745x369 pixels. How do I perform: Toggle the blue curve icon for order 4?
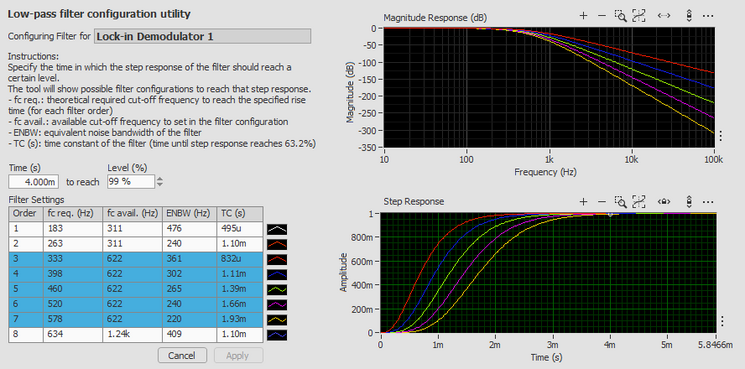277,274
